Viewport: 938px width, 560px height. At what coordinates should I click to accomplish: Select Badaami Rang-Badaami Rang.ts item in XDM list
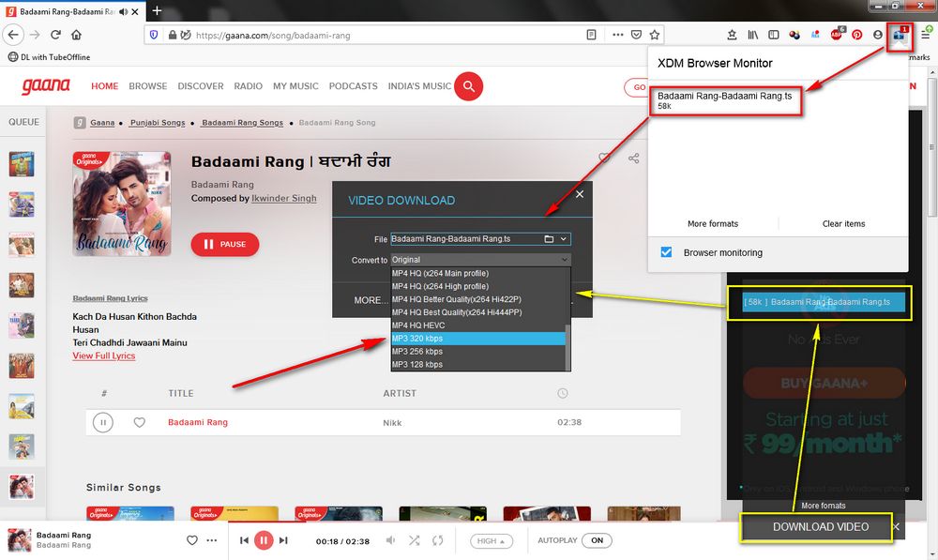point(725,100)
